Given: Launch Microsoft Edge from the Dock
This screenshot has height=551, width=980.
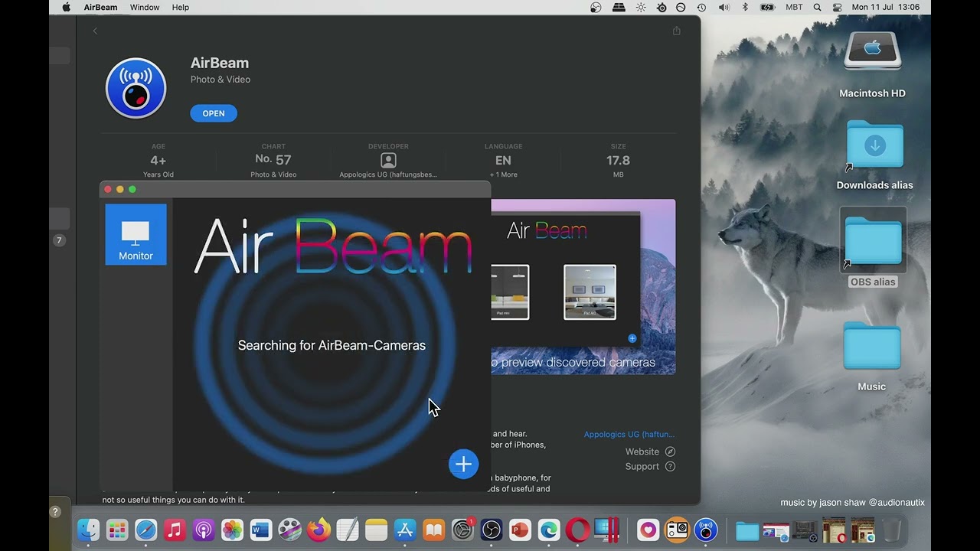Looking at the screenshot, I should click(549, 530).
